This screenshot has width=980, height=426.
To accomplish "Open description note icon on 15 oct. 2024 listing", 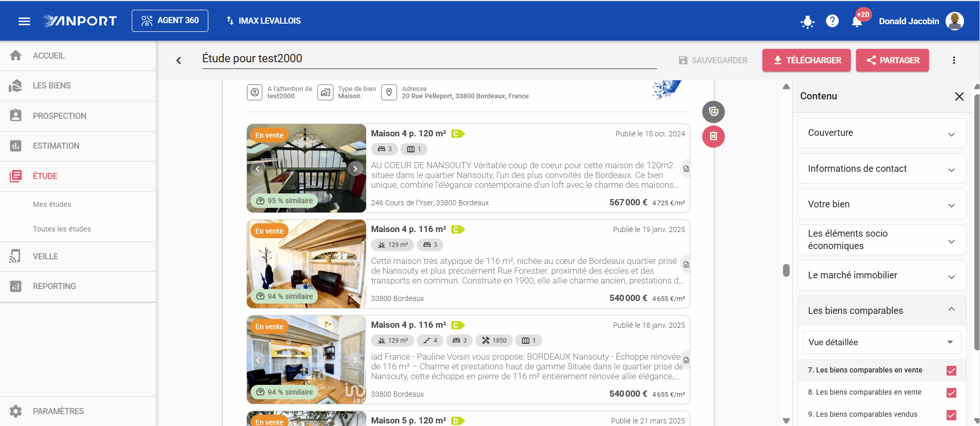I will coord(686,169).
